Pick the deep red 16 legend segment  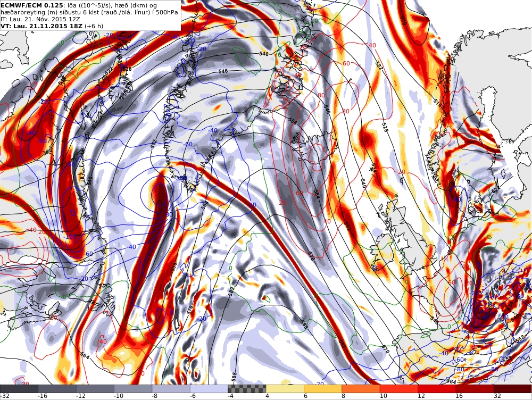point(475,389)
